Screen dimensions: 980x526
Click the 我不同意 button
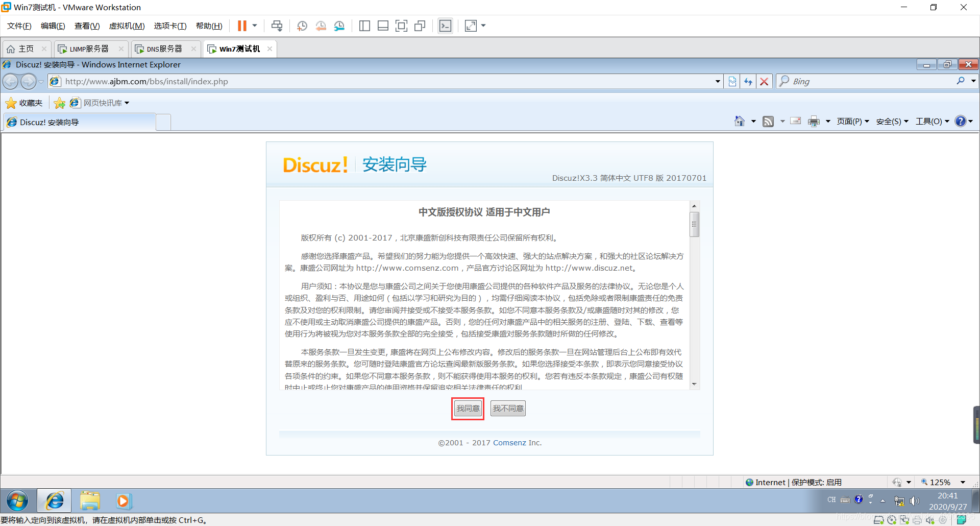(508, 409)
